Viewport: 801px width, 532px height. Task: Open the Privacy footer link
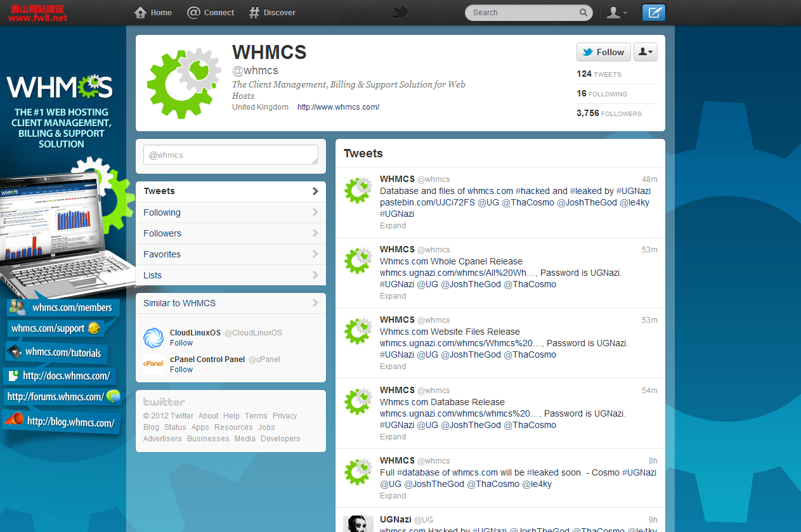[x=285, y=416]
